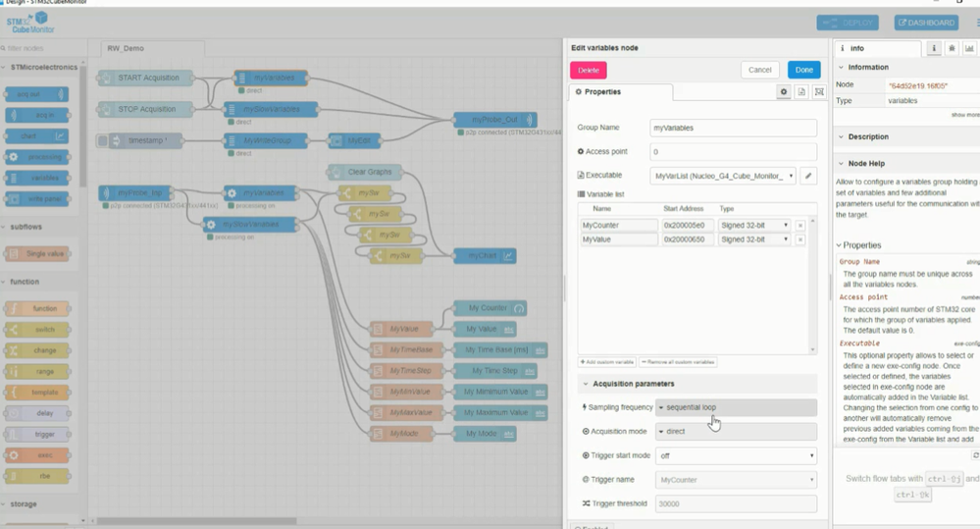The image size is (980, 529).
Task: Click the Group Name input field
Action: pyautogui.click(x=733, y=128)
